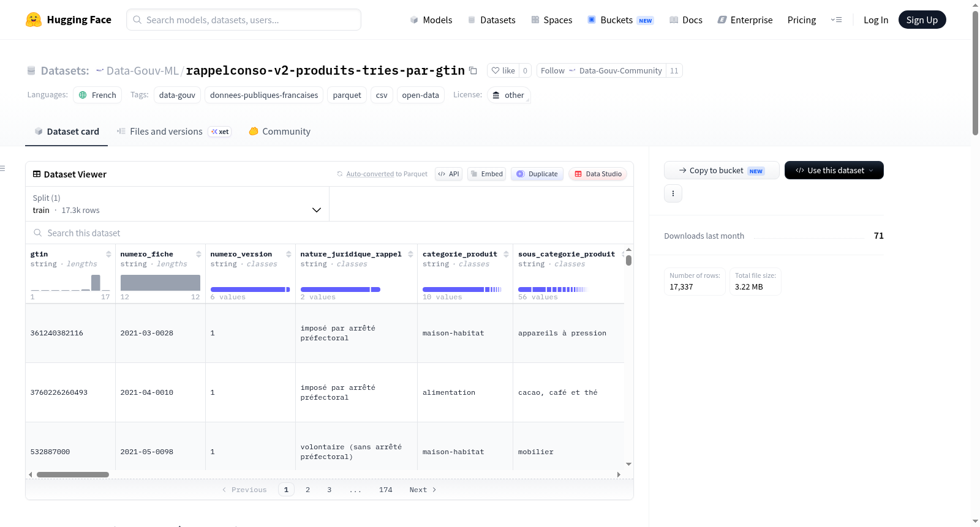This screenshot has height=527, width=980.
Task: Click the followers count 11
Action: [x=674, y=70]
